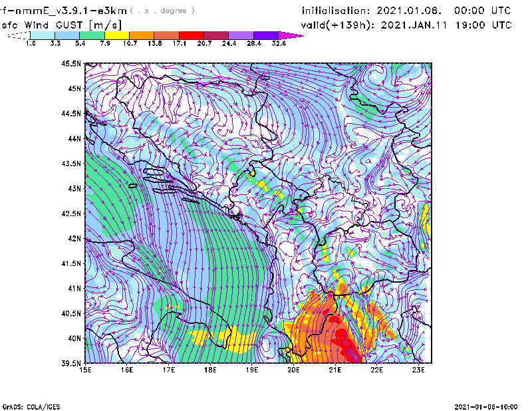Click the 21E longitude label
The height and width of the screenshot is (411, 532).
(x=335, y=370)
